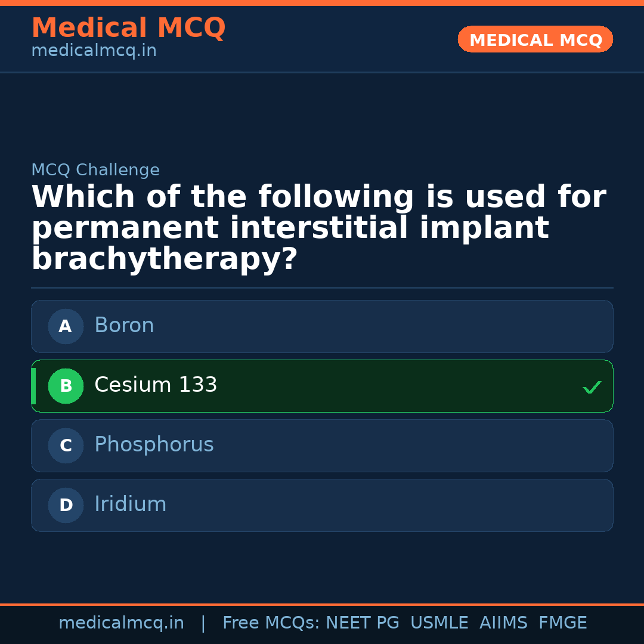Click the green checkmark on Cesium 133
Viewport: 644px width, 644px height.
[592, 387]
